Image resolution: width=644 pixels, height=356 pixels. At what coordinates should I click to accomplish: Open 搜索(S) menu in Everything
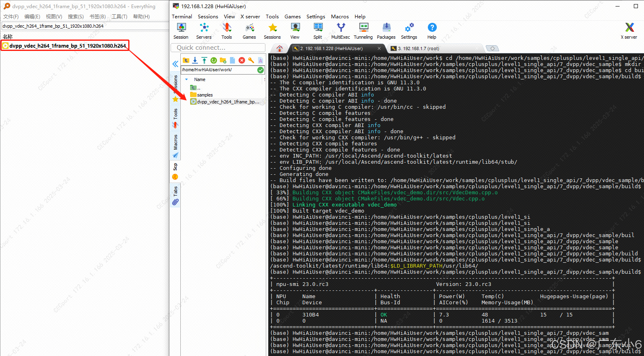coord(76,17)
